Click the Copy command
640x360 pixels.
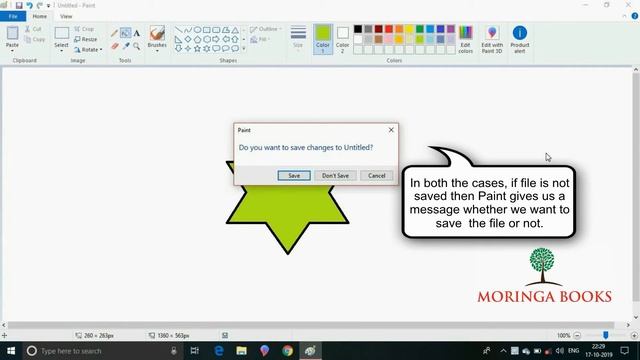click(x=35, y=39)
